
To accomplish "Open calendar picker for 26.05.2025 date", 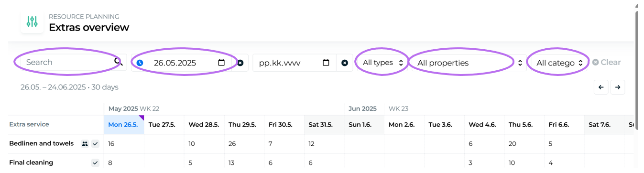I will coord(221,63).
